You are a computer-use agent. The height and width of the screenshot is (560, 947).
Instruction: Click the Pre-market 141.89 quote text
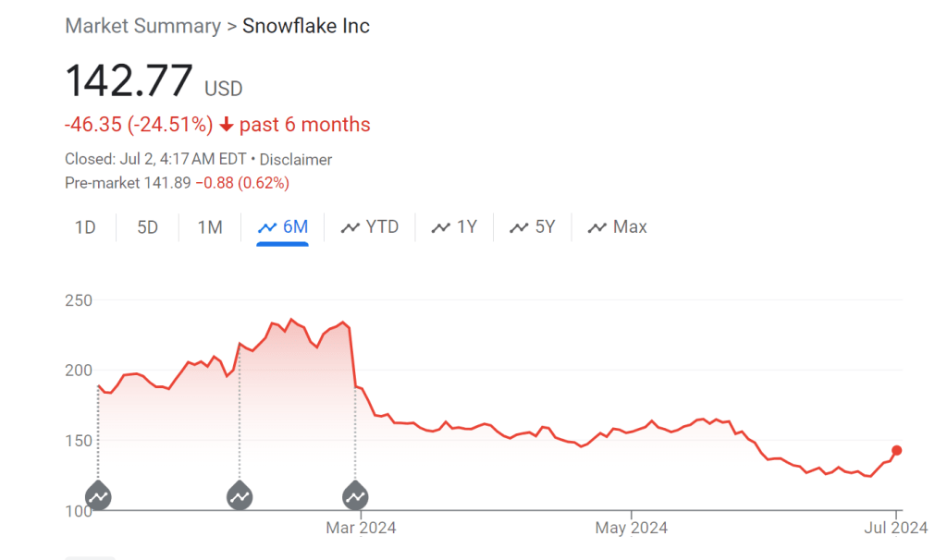pos(128,183)
